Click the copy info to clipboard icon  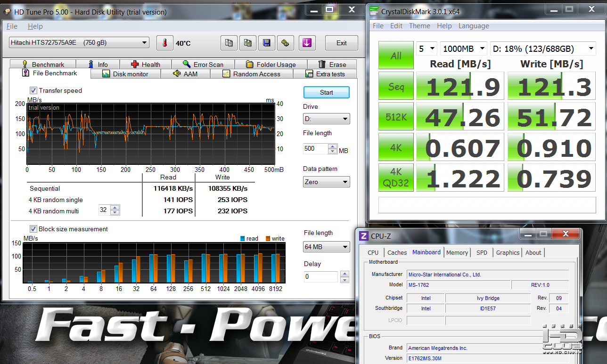(229, 43)
